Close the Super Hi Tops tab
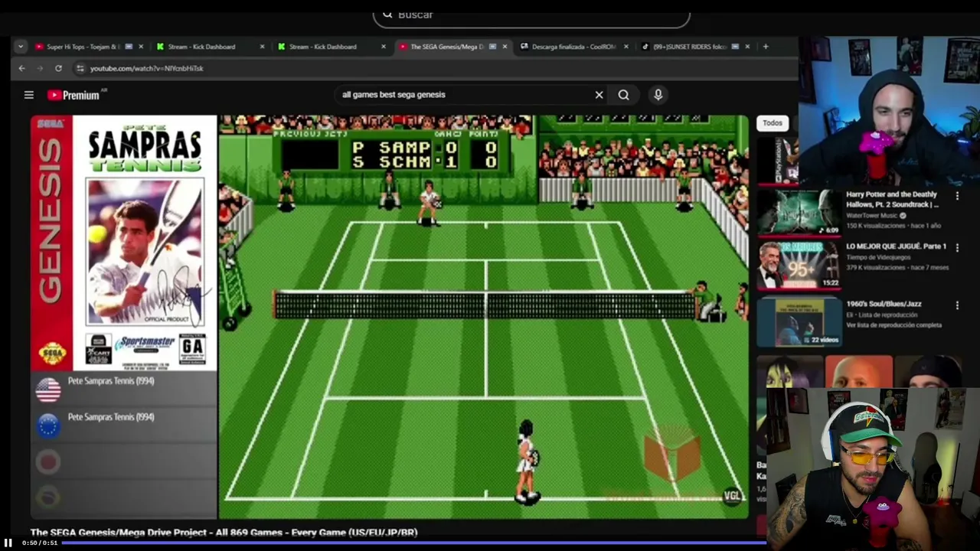 pos(141,47)
